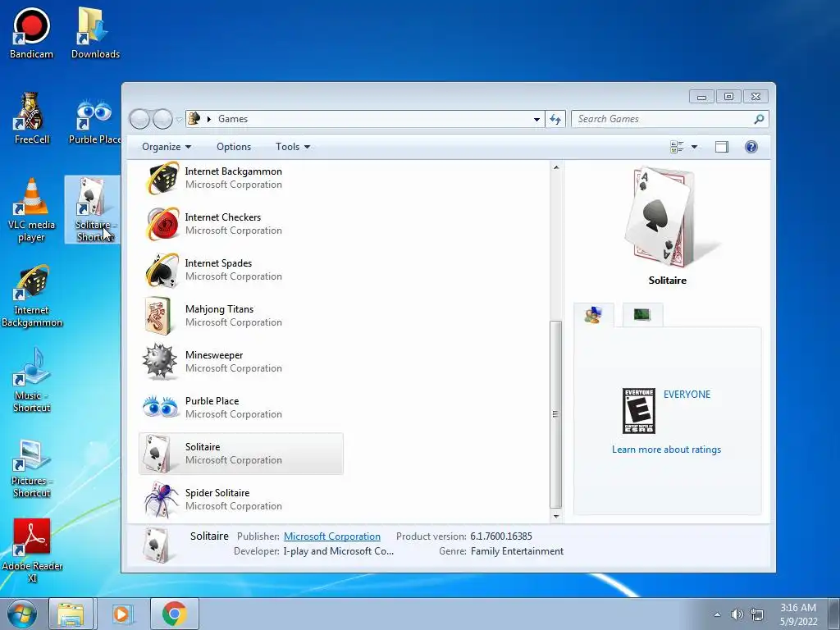Select Internet Checkers in the Games list
This screenshot has width=840, height=630.
[240, 224]
